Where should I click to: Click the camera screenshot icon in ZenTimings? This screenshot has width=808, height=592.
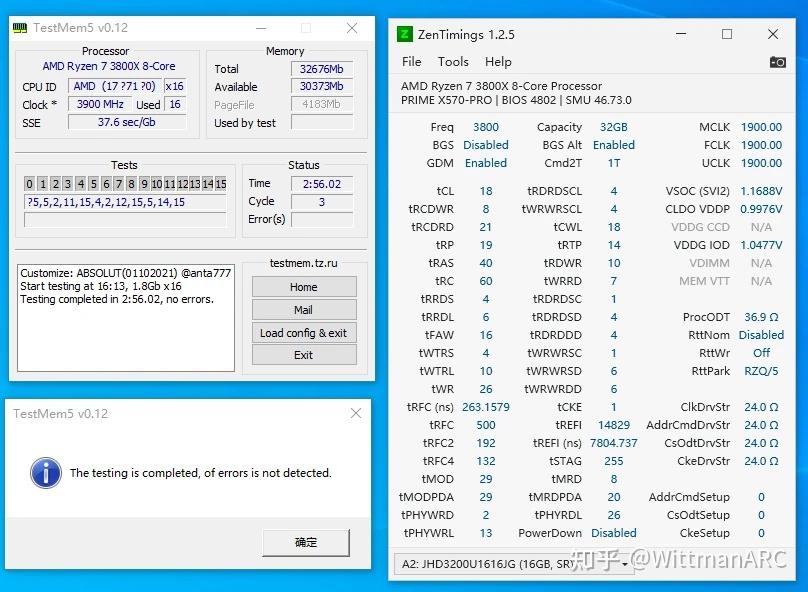click(777, 61)
